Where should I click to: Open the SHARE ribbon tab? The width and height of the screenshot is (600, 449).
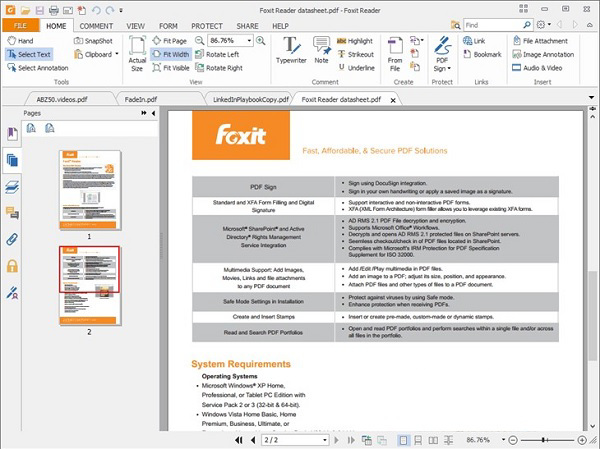coord(247,26)
